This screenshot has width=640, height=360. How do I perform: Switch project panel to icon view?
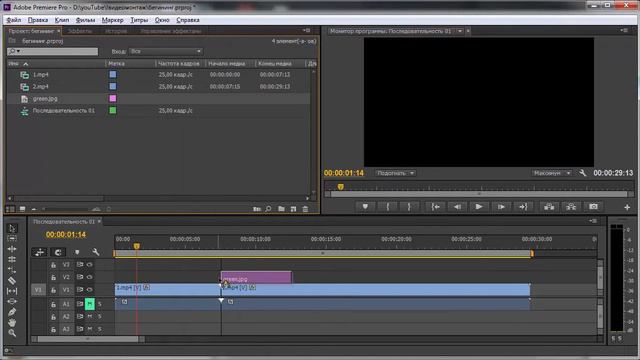point(22,209)
